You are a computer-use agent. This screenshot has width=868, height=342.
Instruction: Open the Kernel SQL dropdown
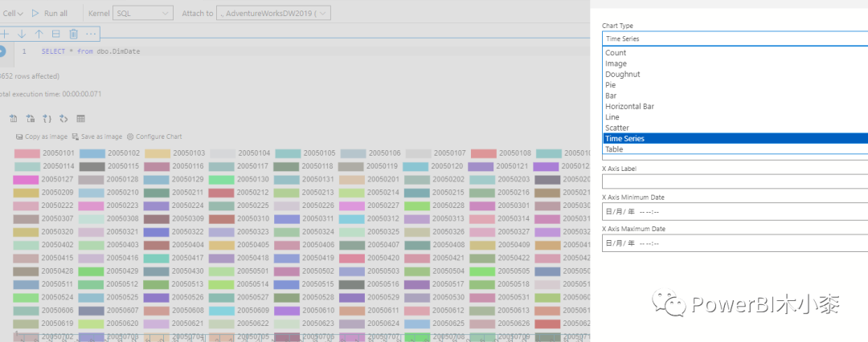(x=142, y=14)
